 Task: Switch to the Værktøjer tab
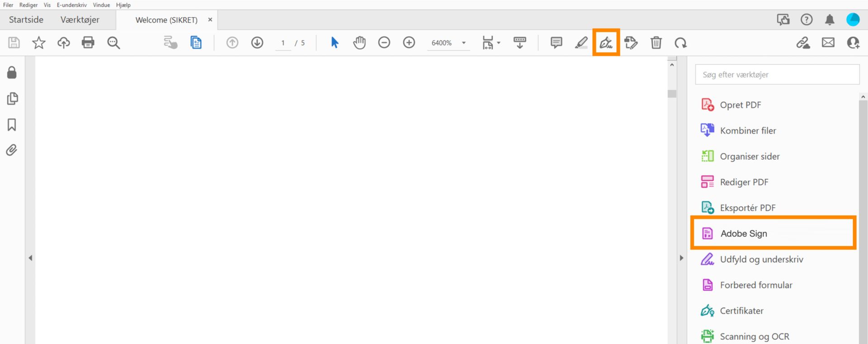(80, 20)
